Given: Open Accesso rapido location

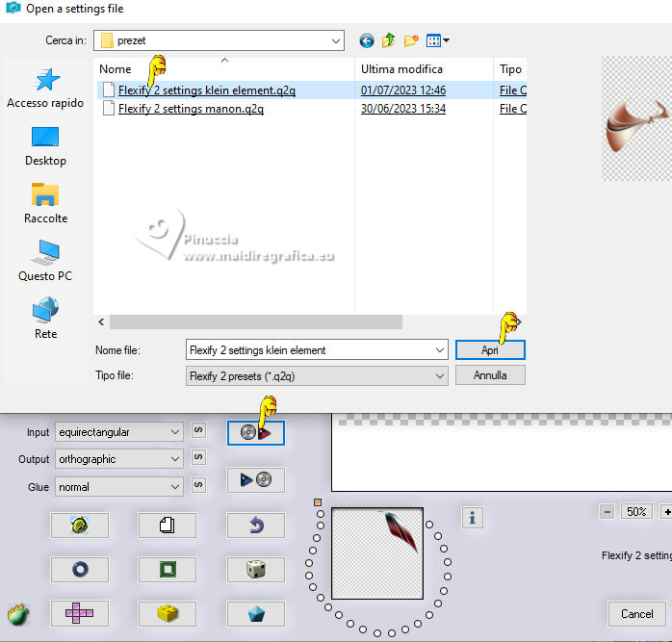Looking at the screenshot, I should tap(45, 89).
